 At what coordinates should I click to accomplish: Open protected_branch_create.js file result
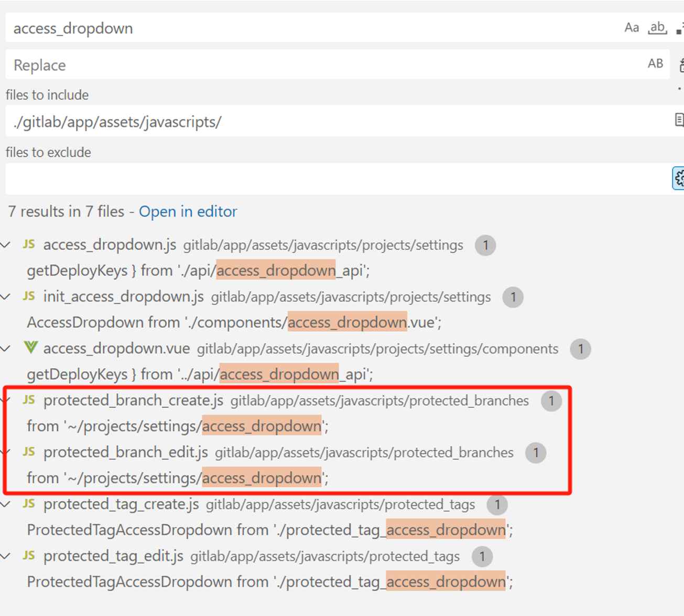[133, 401]
